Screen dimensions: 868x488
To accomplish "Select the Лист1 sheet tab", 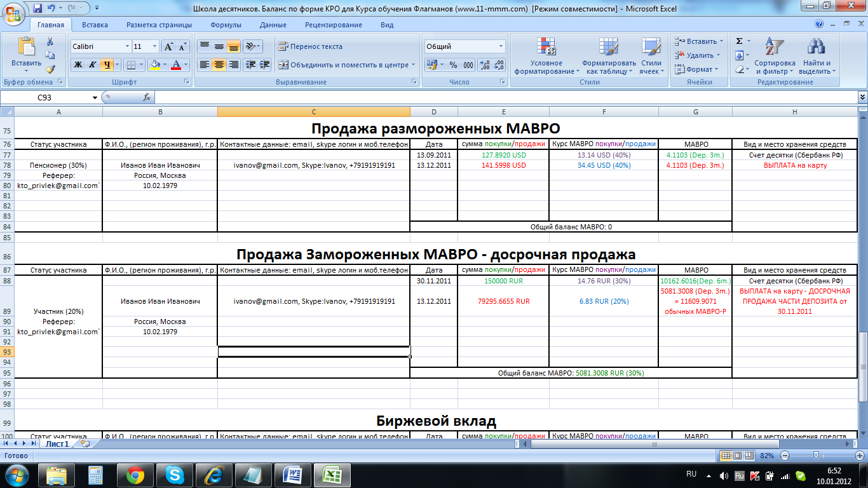I will (x=57, y=444).
